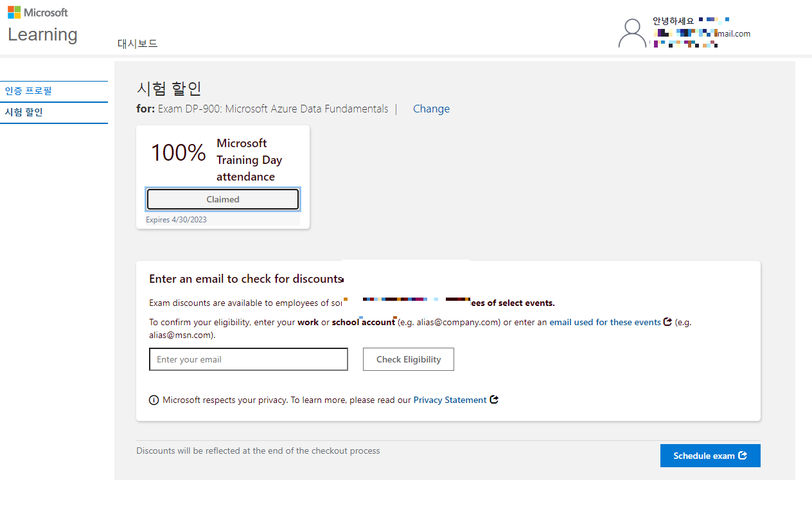The image size is (812, 509).
Task: Click the Learning title text
Action: (42, 35)
